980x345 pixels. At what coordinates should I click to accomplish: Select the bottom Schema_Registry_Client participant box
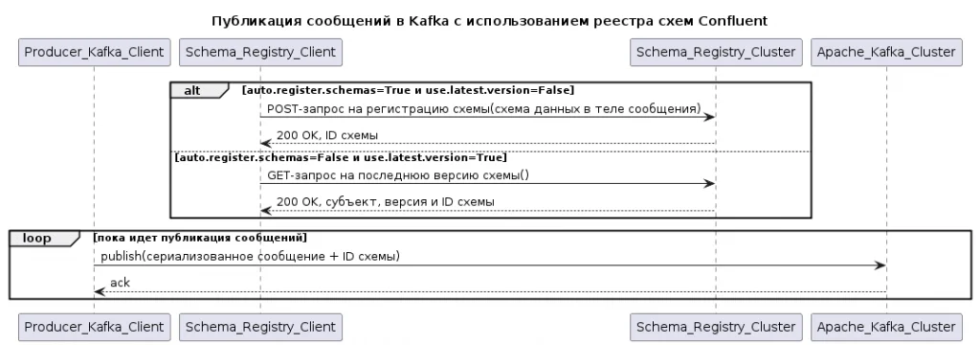[x=260, y=327]
